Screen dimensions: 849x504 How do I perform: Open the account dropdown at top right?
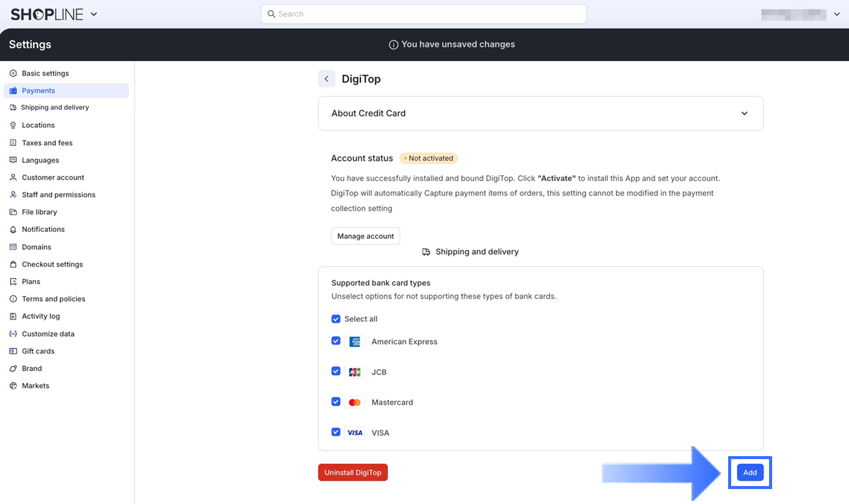tap(837, 14)
